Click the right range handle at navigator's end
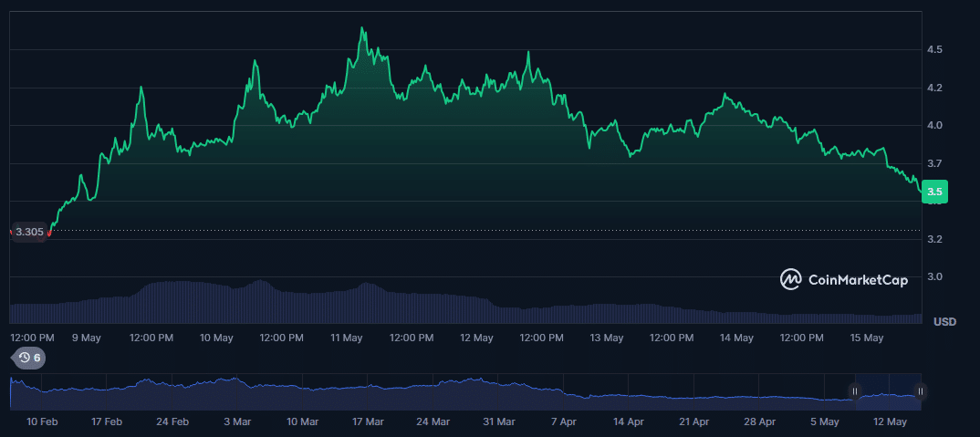 coord(921,391)
